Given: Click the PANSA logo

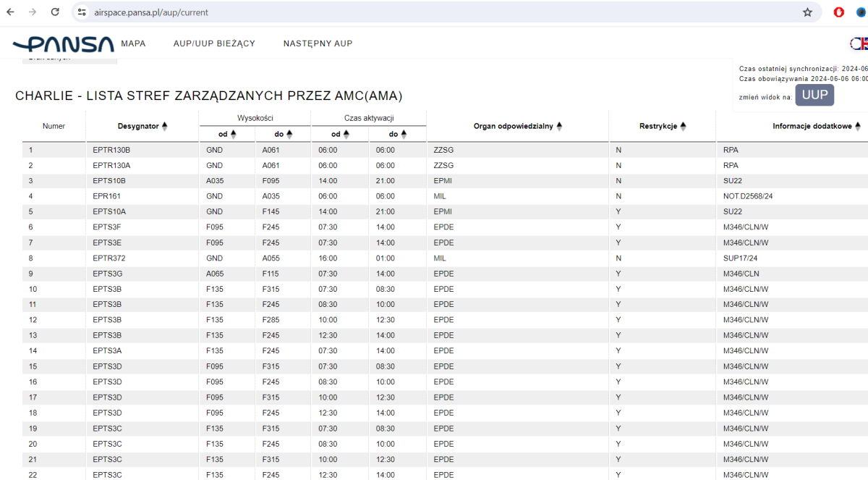Looking at the screenshot, I should [x=63, y=44].
